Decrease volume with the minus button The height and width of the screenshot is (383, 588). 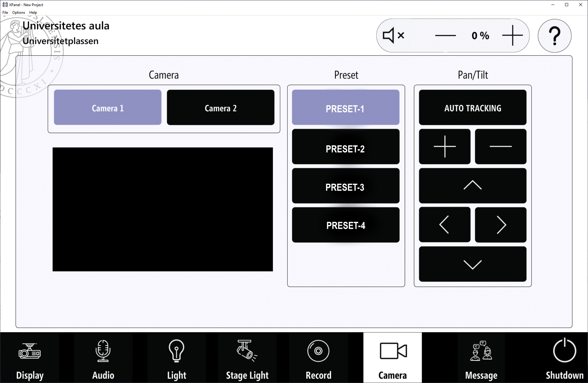tap(445, 36)
